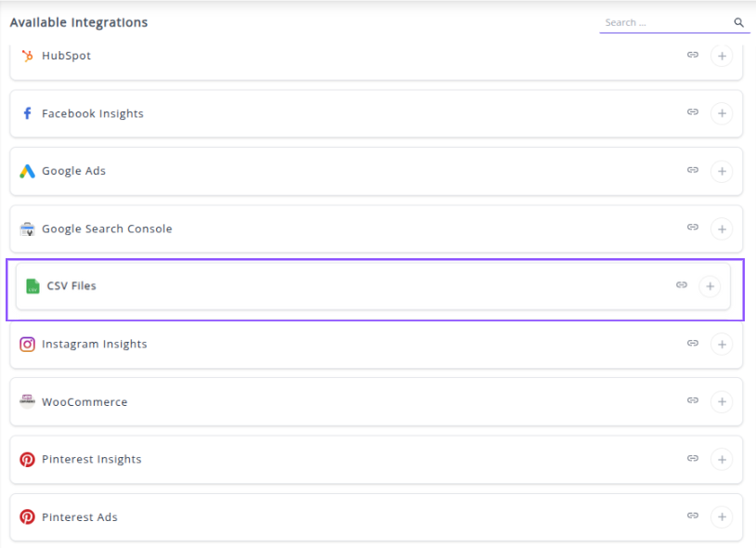Viewport: 756px width, 548px height.
Task: Select the Instagram Insights row label
Action: (x=94, y=345)
